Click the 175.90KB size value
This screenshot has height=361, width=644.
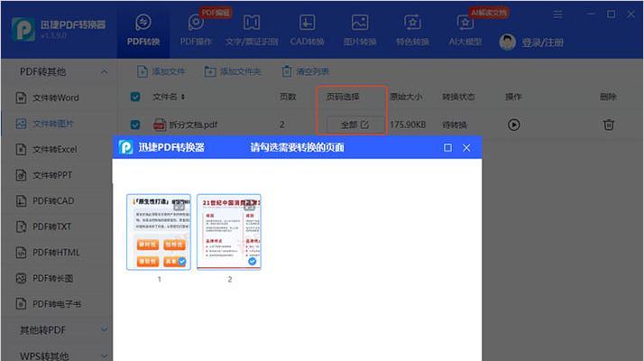coord(408,125)
